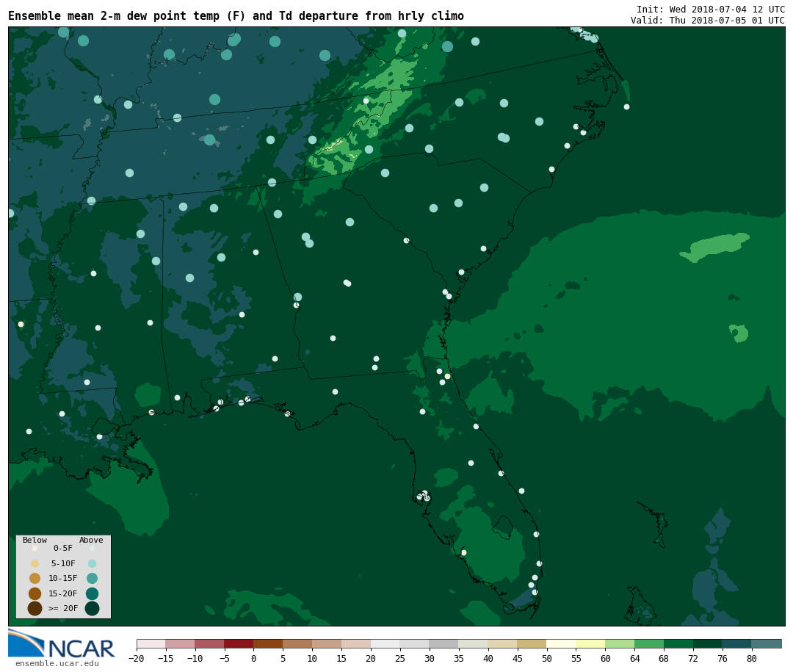Click the light green swatch between 60 and 64
The image size is (793, 672).
pyautogui.click(x=620, y=643)
